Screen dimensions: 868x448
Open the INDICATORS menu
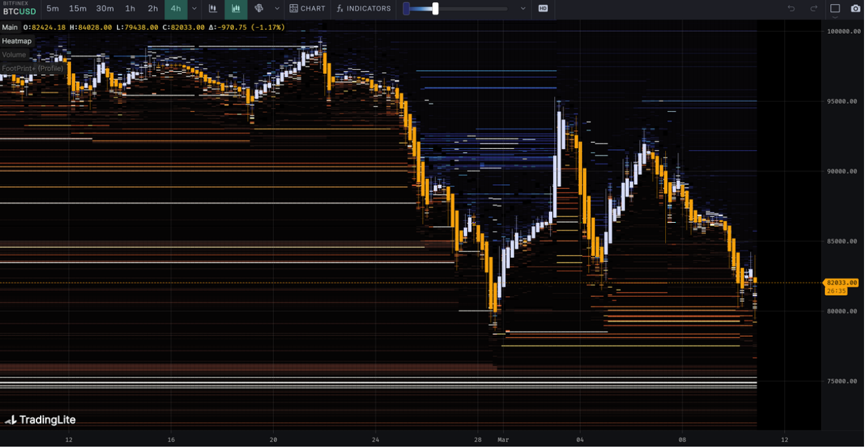pyautogui.click(x=364, y=9)
